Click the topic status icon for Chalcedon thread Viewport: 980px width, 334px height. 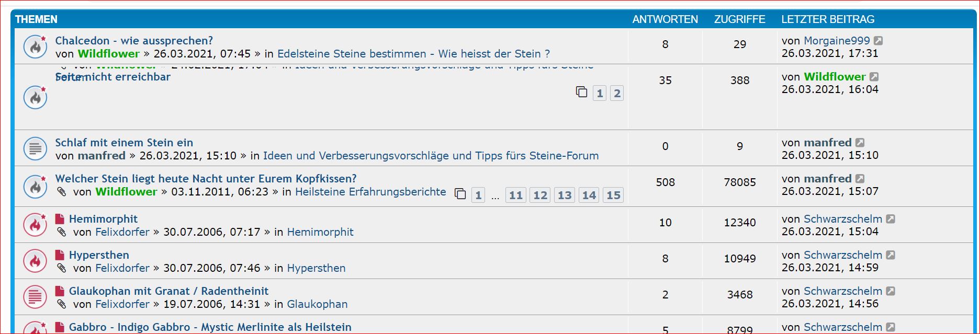tap(35, 47)
